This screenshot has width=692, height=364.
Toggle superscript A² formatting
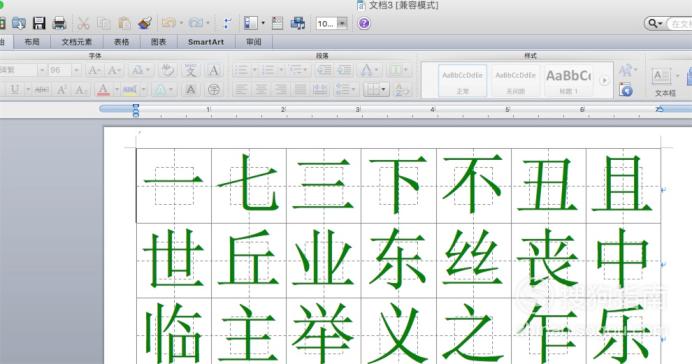(62, 90)
